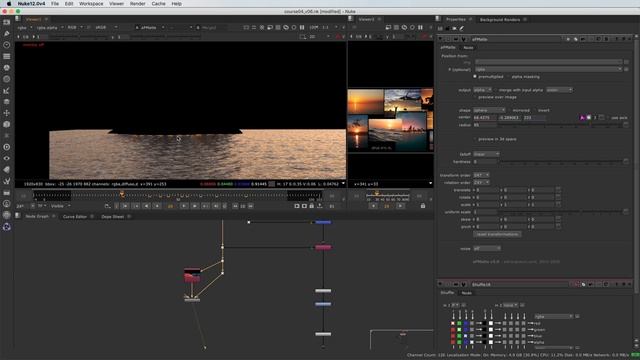640x360 pixels.
Task: Open the File menu
Action: (x=55, y=4)
